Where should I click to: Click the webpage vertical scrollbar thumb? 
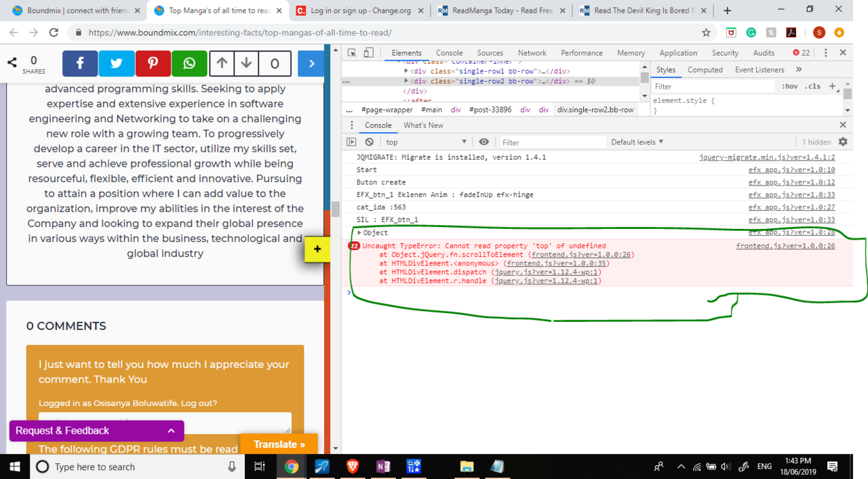pyautogui.click(x=335, y=209)
